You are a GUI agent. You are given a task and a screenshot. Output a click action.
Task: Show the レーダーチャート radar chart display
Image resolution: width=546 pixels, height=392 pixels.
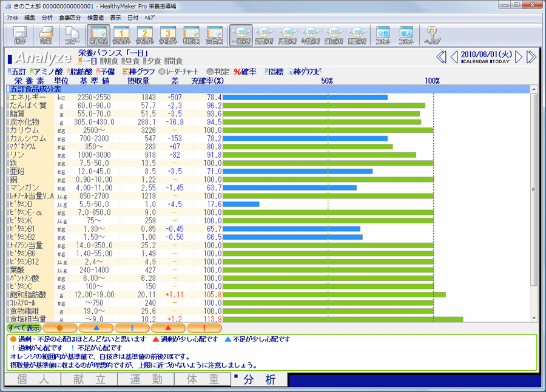tap(178, 72)
